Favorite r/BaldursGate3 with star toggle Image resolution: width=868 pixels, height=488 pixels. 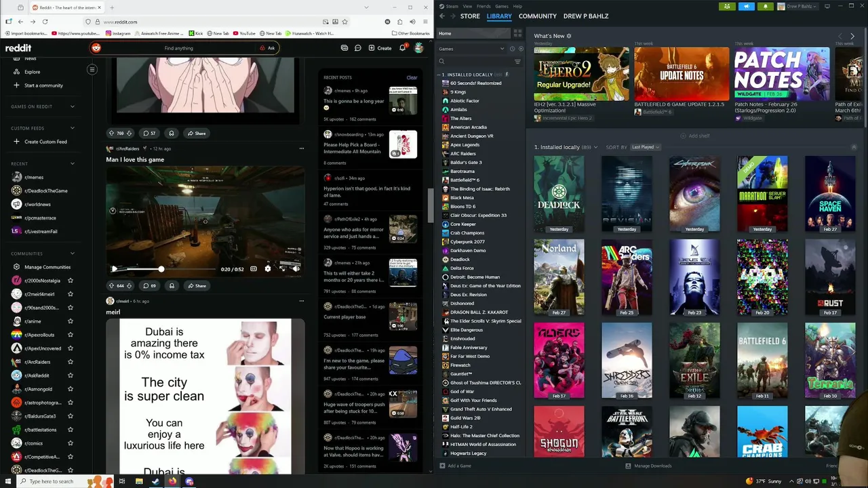click(x=71, y=416)
